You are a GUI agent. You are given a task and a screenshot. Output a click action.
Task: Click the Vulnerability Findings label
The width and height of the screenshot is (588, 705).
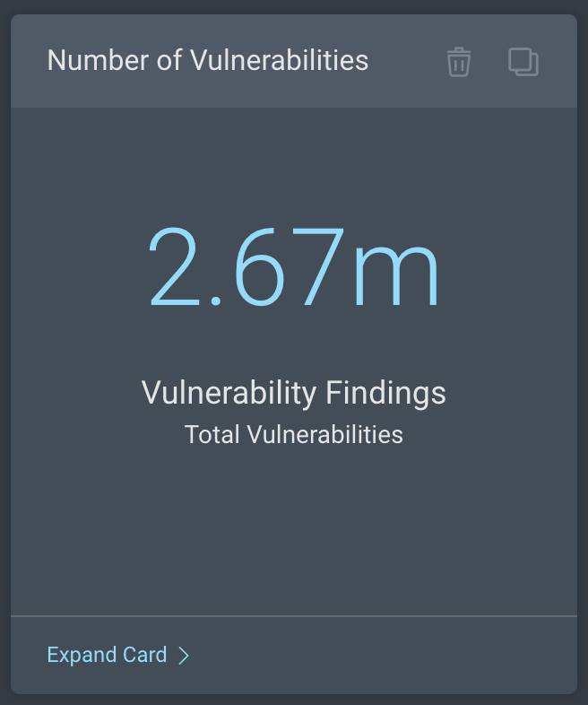[x=294, y=393]
